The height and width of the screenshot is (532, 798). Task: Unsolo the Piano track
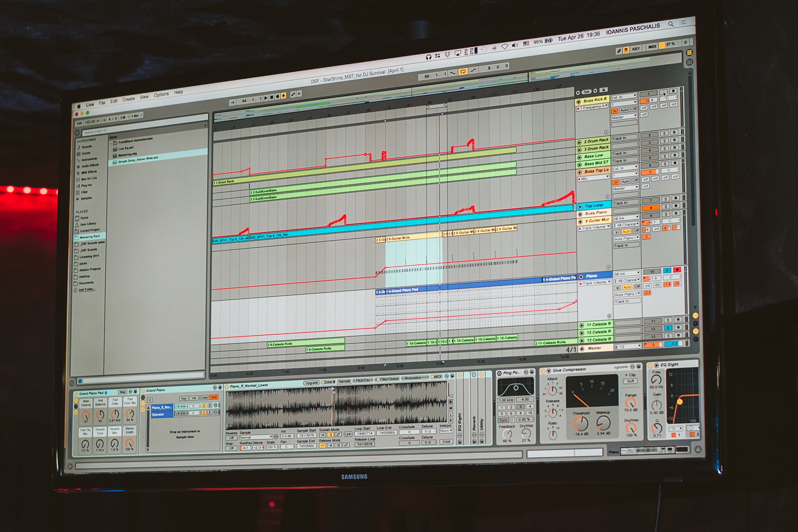click(x=667, y=270)
